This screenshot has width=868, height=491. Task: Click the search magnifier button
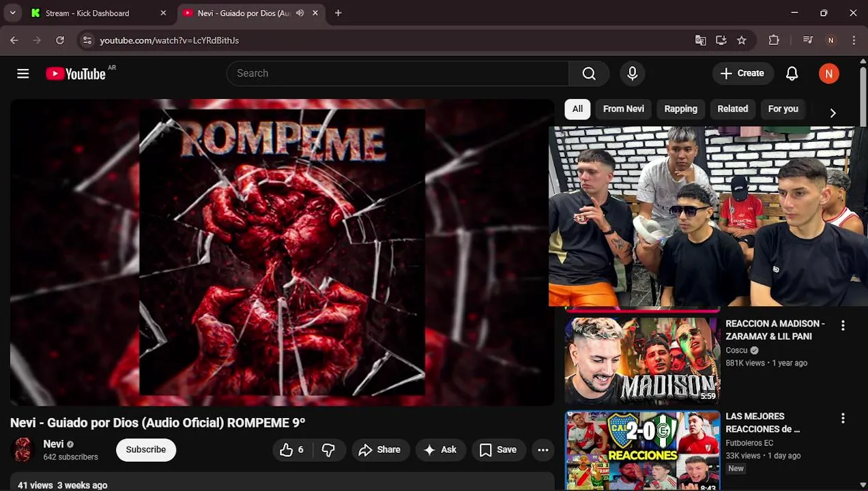pyautogui.click(x=589, y=74)
